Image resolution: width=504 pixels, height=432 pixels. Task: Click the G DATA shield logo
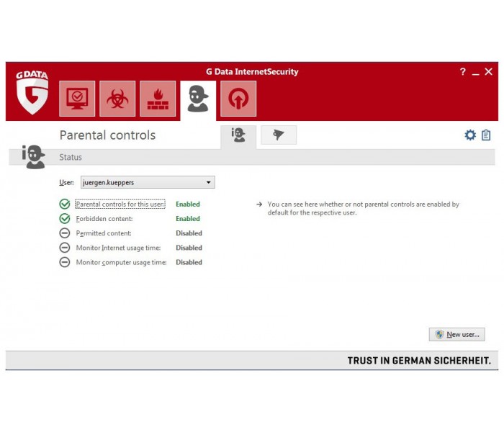[32, 93]
